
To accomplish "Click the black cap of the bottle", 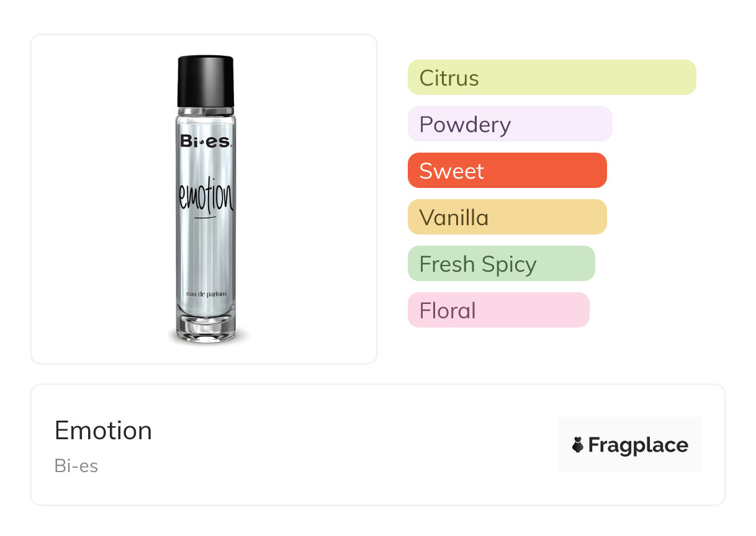I will 205,81.
